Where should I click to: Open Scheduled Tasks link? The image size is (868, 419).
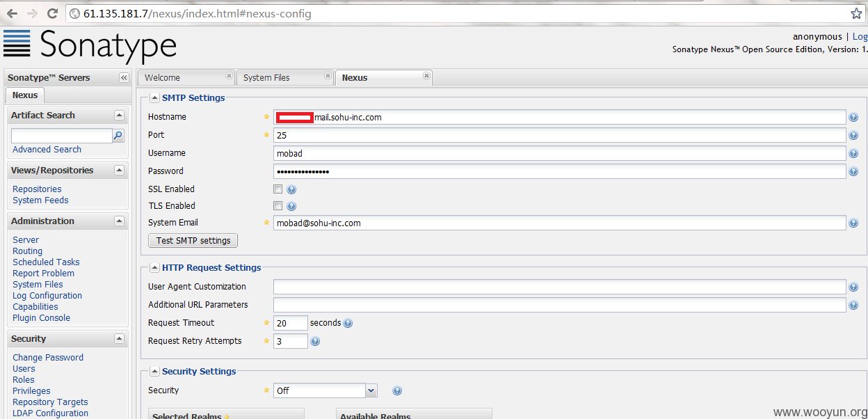coord(46,262)
